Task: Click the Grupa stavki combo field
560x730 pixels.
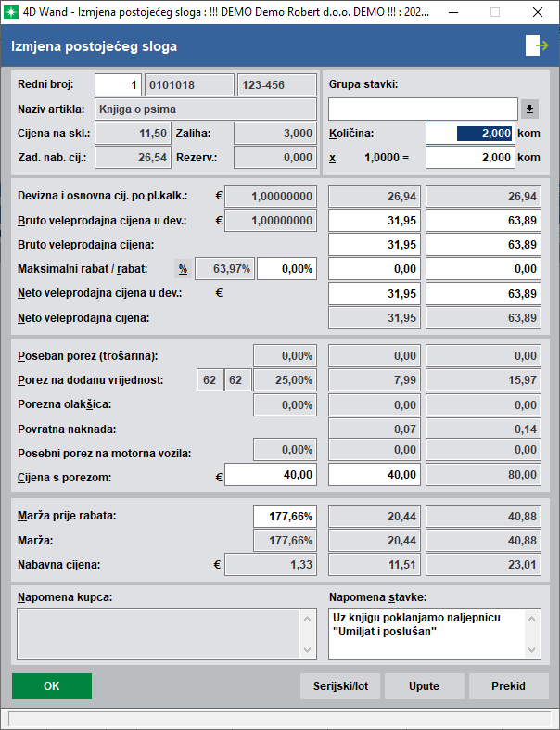Action: coord(423,109)
